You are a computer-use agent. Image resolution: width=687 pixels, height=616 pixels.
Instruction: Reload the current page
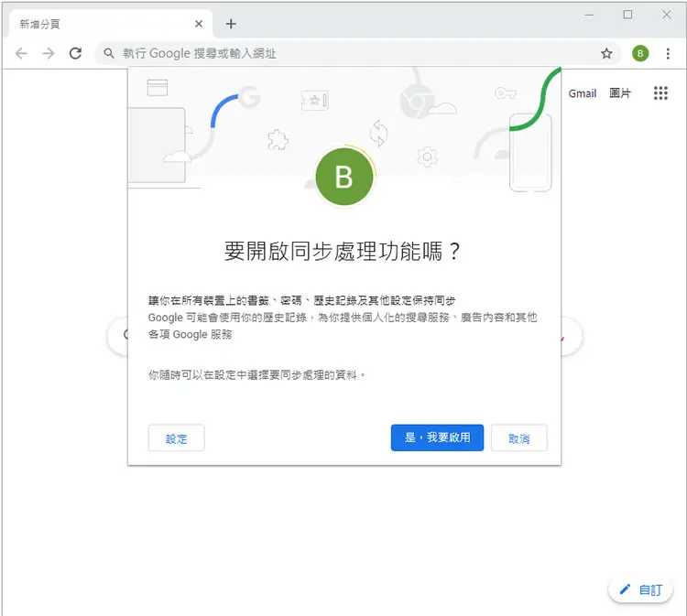(x=75, y=53)
